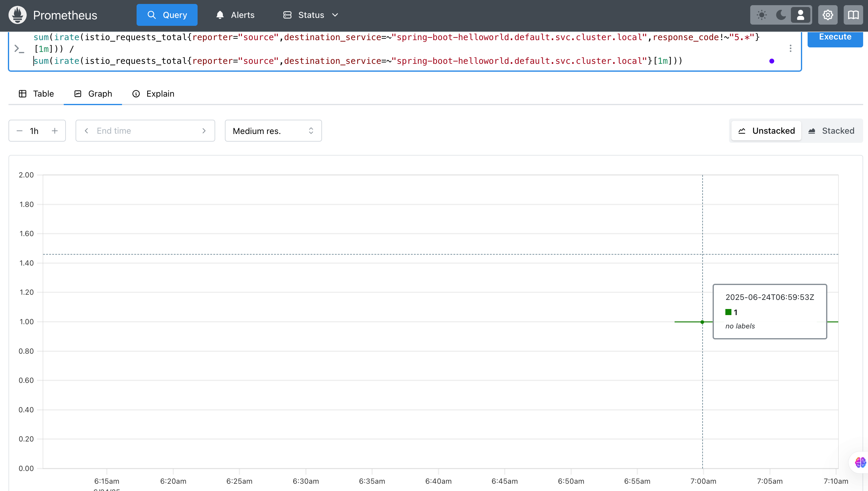Open the query history terminal icon
The width and height of the screenshot is (868, 491).
coord(19,49)
